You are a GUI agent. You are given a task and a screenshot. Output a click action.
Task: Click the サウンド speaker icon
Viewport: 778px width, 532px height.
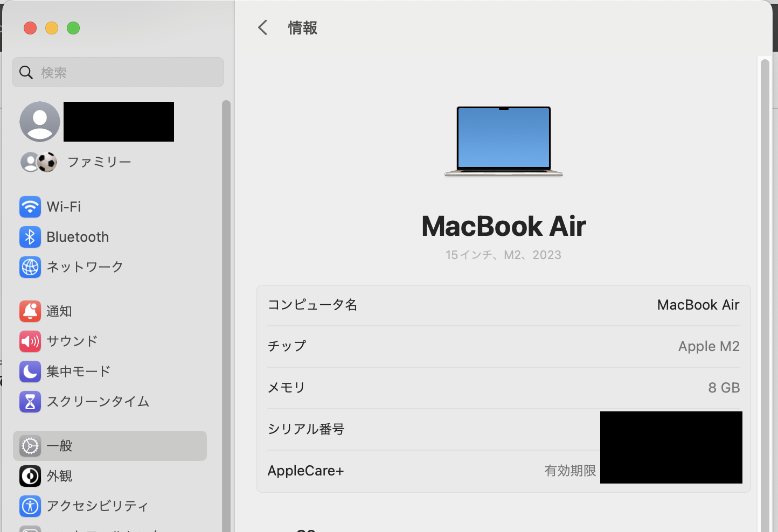[30, 341]
